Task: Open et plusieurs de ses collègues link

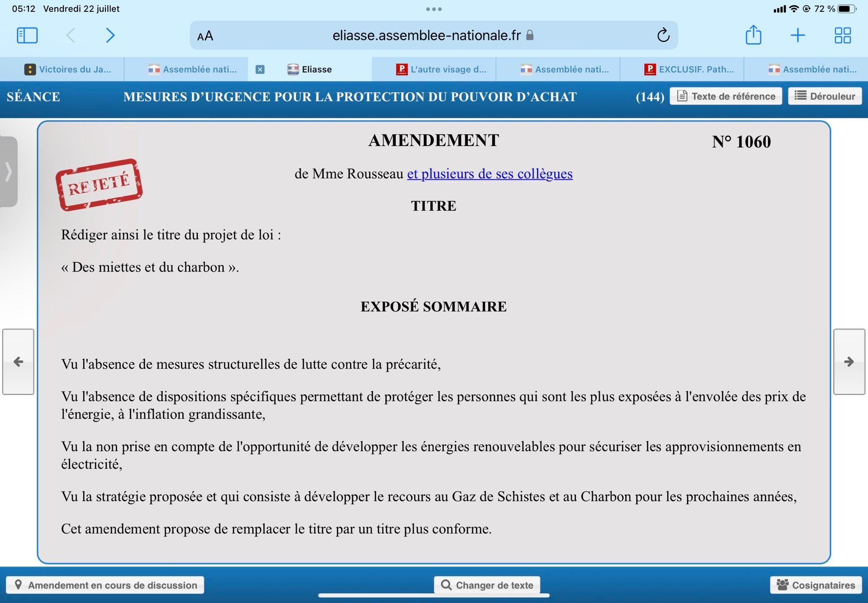Action: 490,174
